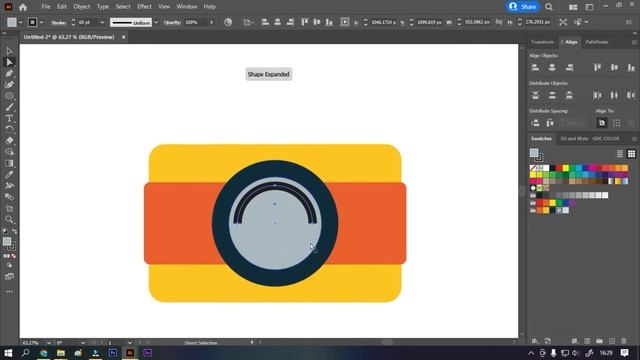Open Swatch Libraries menu icon

pos(535,341)
